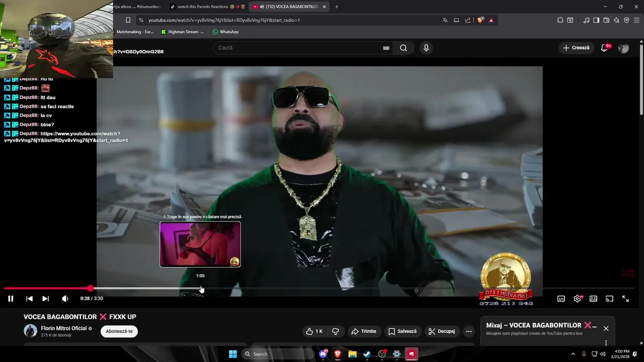The width and height of the screenshot is (644, 362).
Task: Show hidden system tray icons chevron
Action: pyautogui.click(x=573, y=354)
